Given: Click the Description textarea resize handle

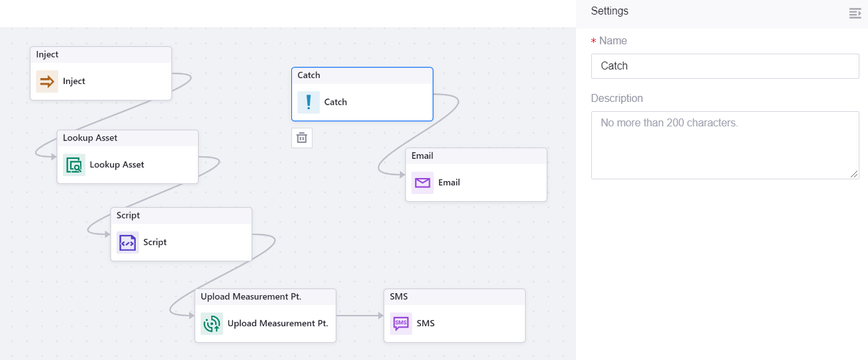Looking at the screenshot, I should tap(855, 175).
